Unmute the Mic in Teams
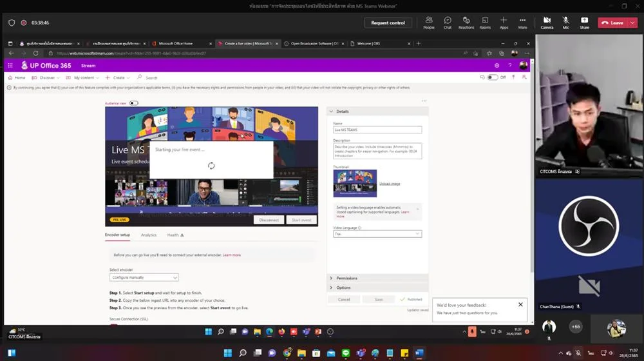The width and height of the screenshot is (644, 361). pyautogui.click(x=565, y=23)
